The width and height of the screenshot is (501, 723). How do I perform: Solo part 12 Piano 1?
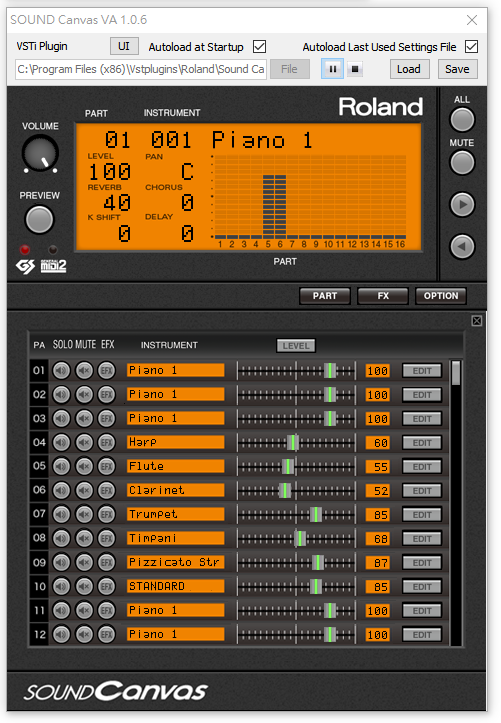pos(61,634)
